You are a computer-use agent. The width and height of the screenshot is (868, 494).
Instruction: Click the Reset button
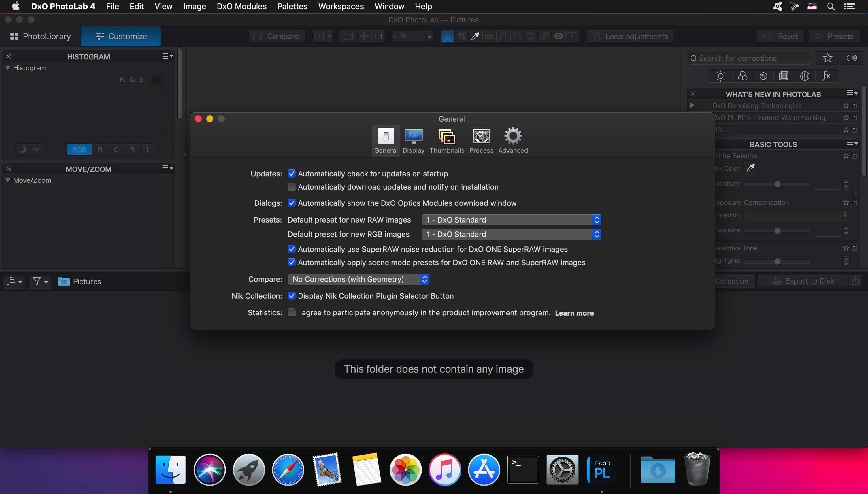click(780, 36)
